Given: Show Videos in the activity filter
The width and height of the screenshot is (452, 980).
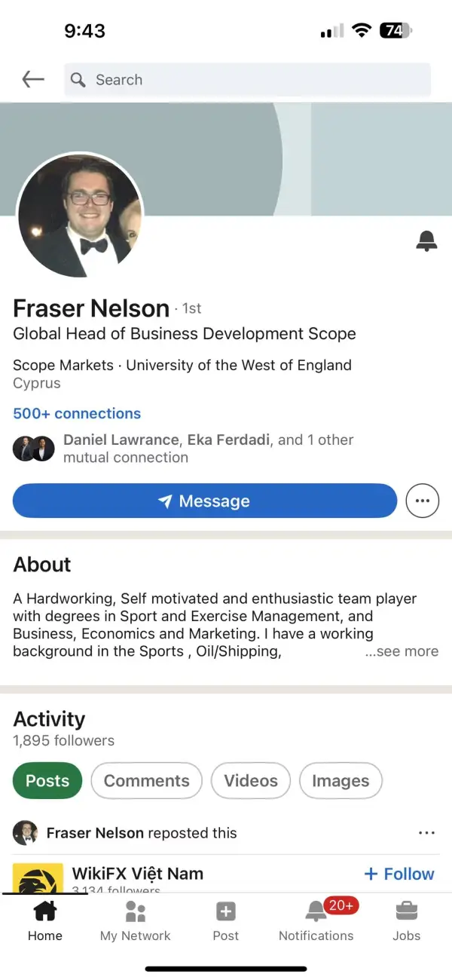Looking at the screenshot, I should [x=251, y=781].
